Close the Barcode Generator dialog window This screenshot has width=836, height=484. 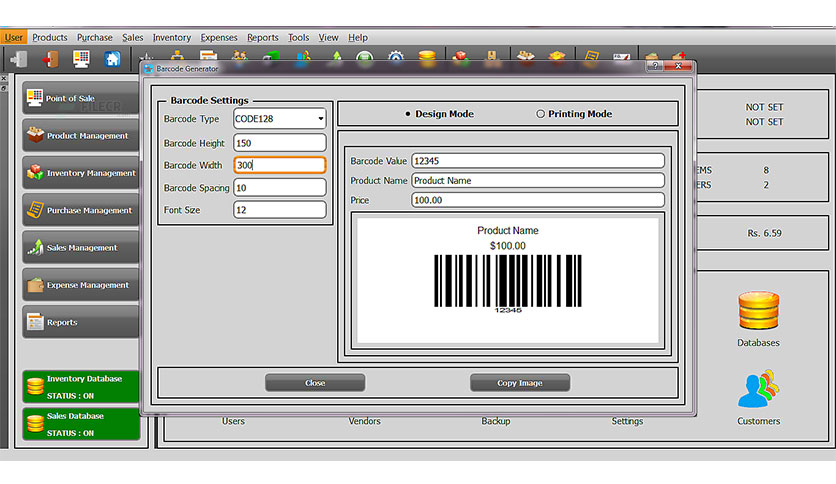(678, 66)
